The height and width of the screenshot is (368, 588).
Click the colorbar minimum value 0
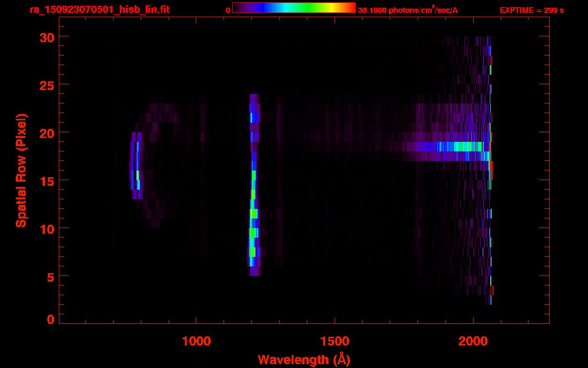[x=228, y=10]
